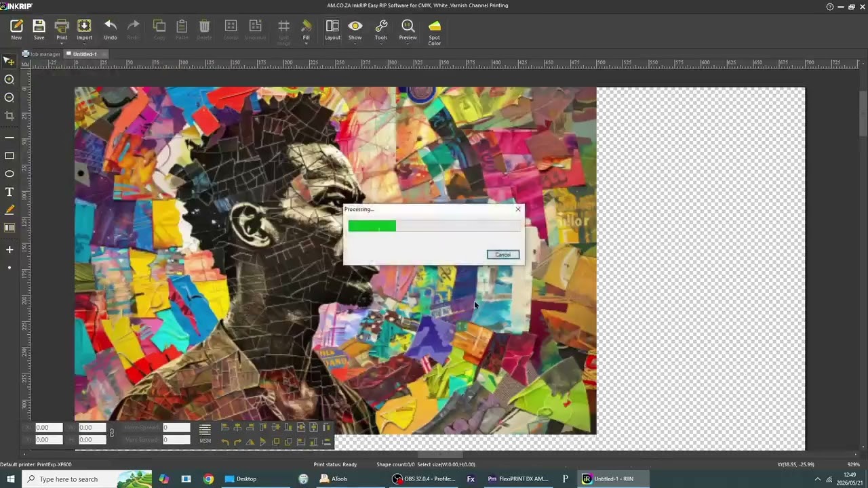Viewport: 868px width, 488px height.
Task: Click the vertical spread input field
Action: pyautogui.click(x=176, y=440)
